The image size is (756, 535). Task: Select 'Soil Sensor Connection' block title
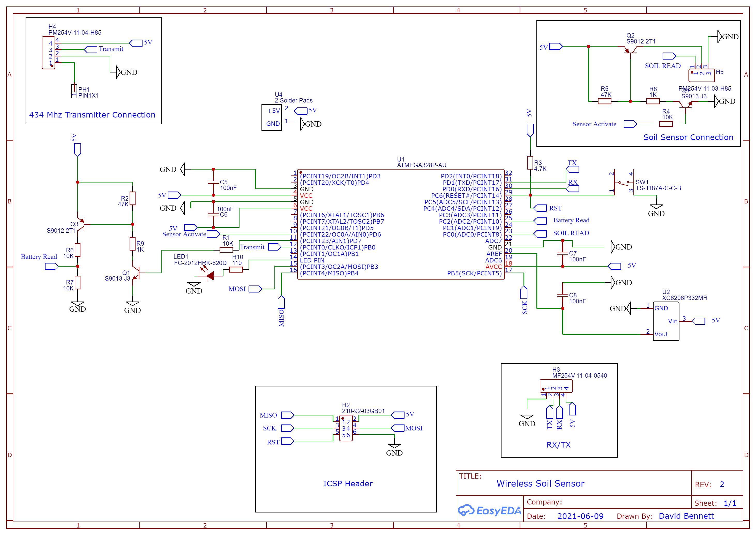688,137
